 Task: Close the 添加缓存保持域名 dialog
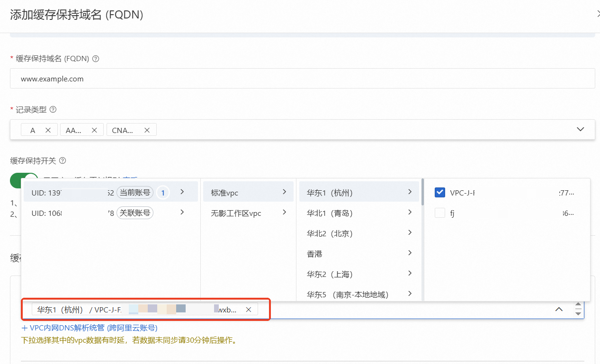598,14
